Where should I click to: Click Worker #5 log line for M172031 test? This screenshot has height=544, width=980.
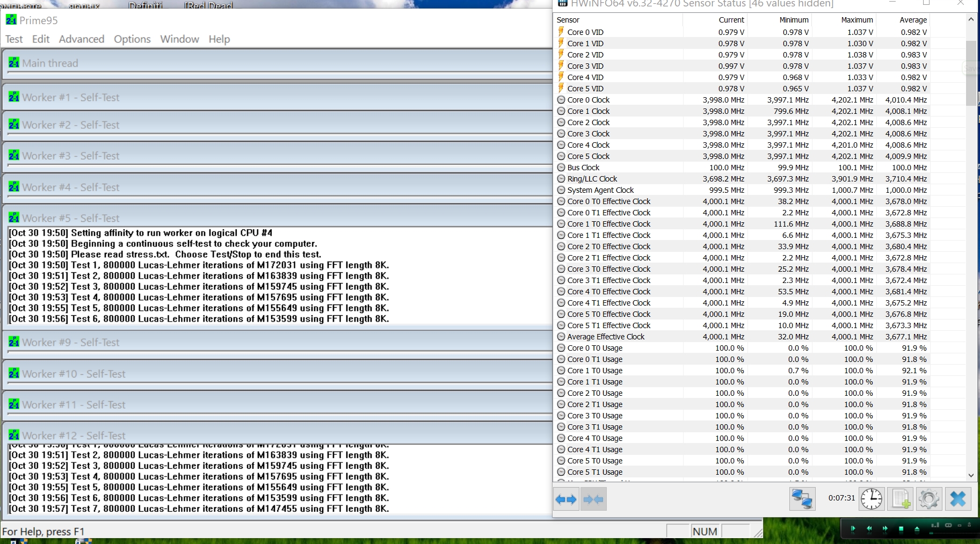click(199, 265)
